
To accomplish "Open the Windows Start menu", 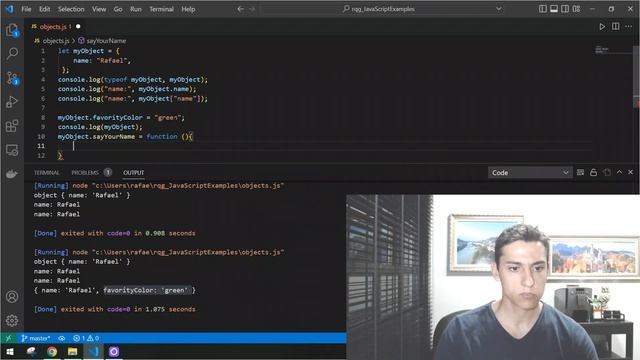I will click(10, 351).
